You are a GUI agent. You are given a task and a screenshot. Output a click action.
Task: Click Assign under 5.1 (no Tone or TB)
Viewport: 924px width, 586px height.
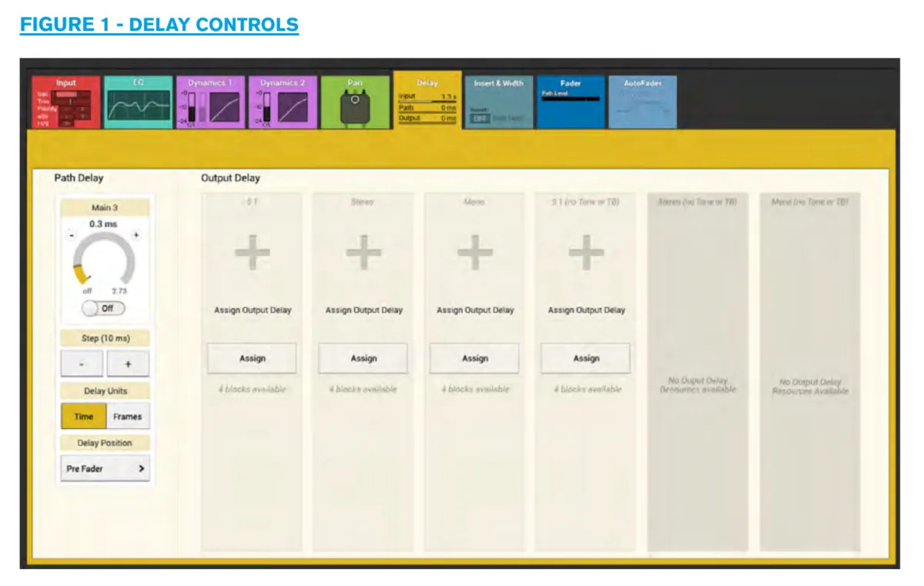[x=586, y=358]
